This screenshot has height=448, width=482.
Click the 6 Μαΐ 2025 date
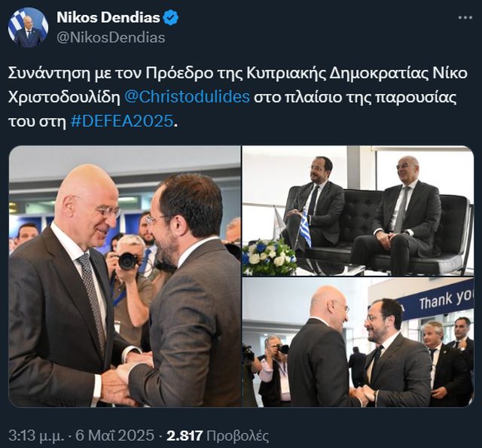(x=114, y=435)
